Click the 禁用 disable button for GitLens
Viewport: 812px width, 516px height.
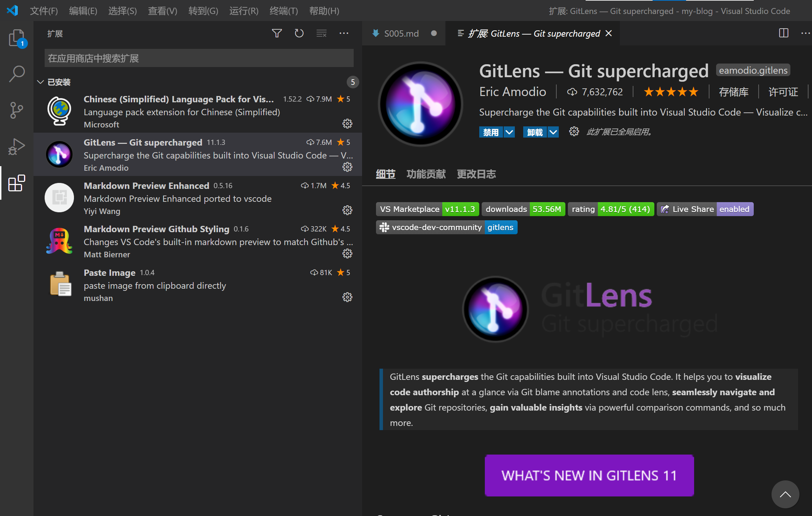[x=491, y=132]
